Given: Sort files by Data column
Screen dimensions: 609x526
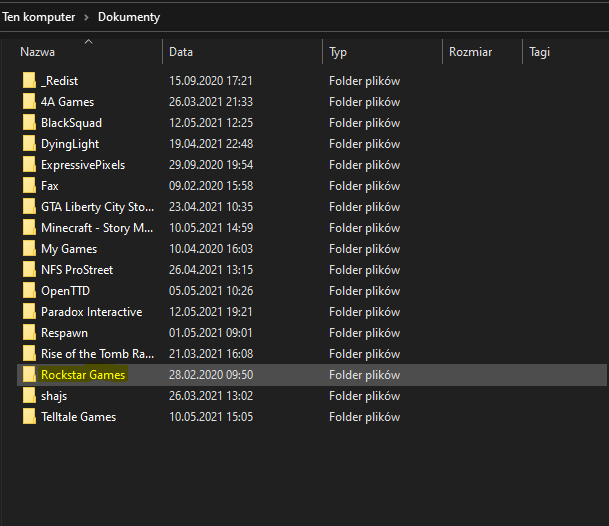Looking at the screenshot, I should coord(181,52).
